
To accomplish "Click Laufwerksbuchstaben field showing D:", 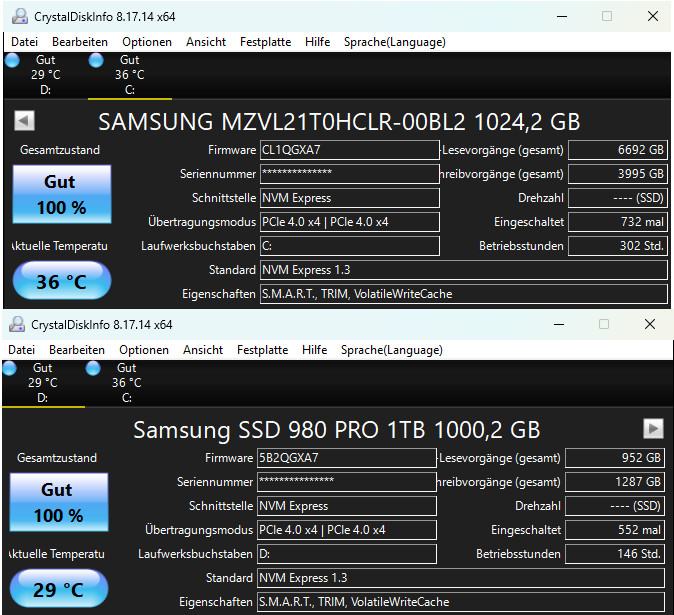I will pos(346,554).
